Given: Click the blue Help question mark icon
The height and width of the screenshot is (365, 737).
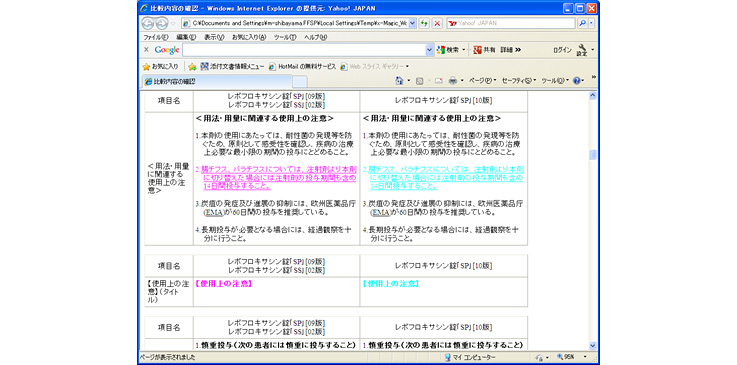Looking at the screenshot, I should pos(576,81).
